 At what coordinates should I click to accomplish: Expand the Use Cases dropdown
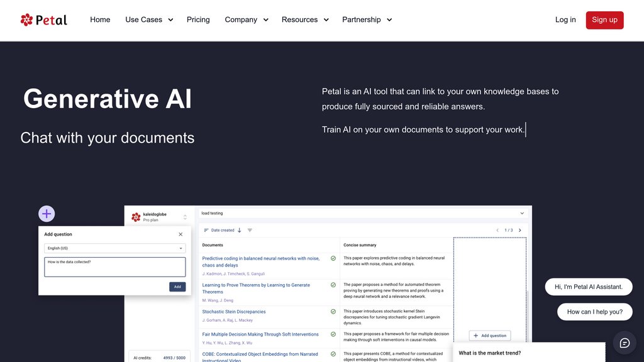click(149, 19)
